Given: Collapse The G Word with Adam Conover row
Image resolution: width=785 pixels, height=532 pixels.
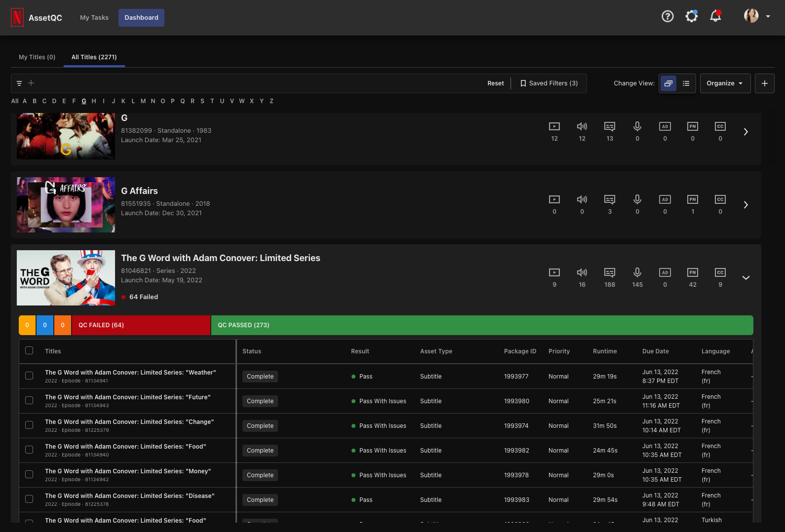Looking at the screenshot, I should pyautogui.click(x=746, y=278).
